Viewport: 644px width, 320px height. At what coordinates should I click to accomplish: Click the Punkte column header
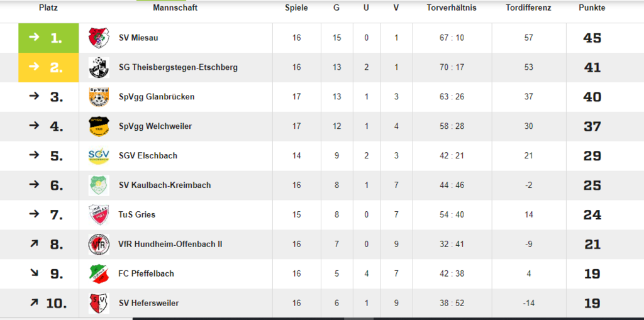point(592,8)
